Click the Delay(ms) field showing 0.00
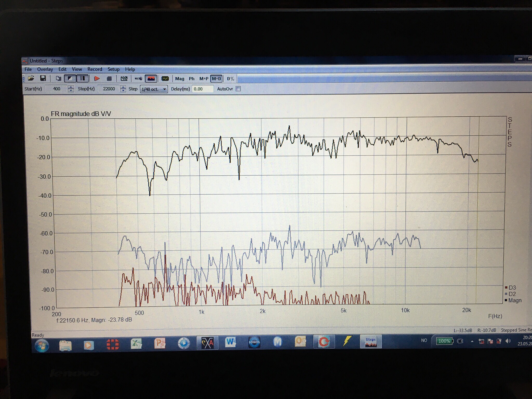Viewport: 532px width, 399px height. tap(203, 89)
